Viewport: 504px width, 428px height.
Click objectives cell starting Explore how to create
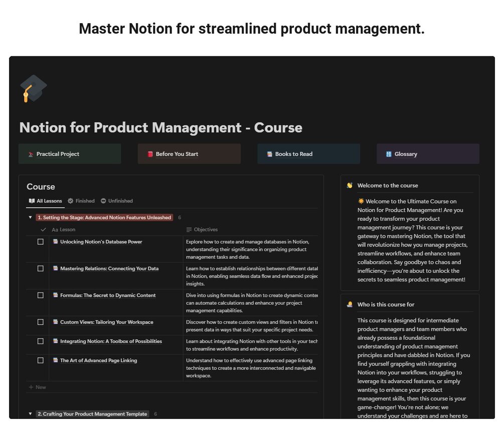[251, 249]
